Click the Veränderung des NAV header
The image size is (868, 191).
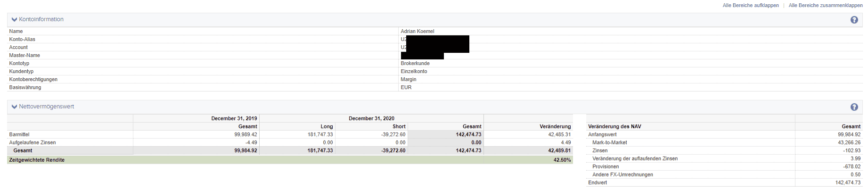[614, 127]
